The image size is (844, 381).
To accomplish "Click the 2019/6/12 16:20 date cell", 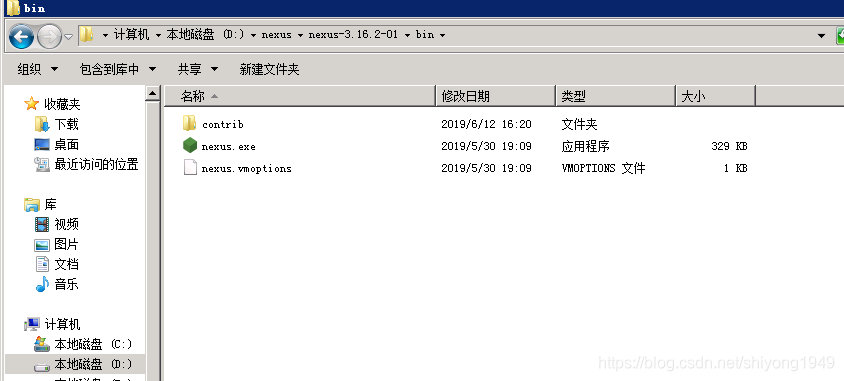I will pyautogui.click(x=486, y=124).
